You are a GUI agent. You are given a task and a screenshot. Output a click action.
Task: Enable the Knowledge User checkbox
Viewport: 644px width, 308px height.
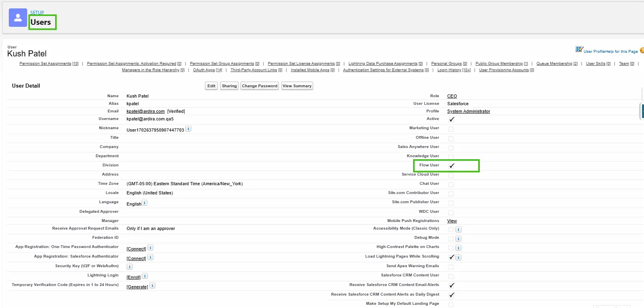(x=451, y=157)
